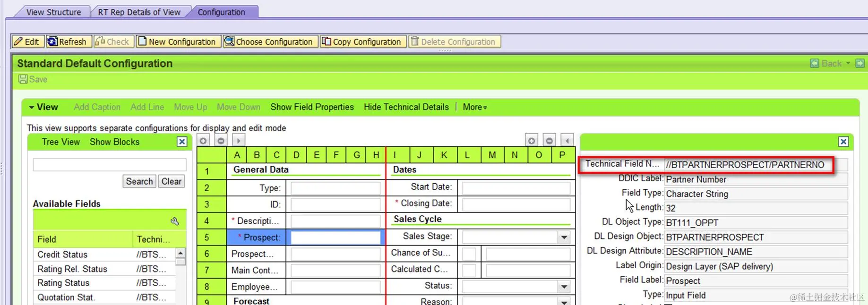Open Choose Configuration
The width and height of the screenshot is (868, 305).
click(x=269, y=42)
